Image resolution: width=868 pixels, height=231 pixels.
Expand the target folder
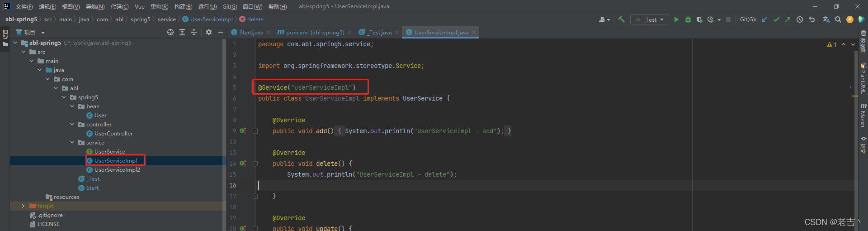pyautogui.click(x=24, y=206)
